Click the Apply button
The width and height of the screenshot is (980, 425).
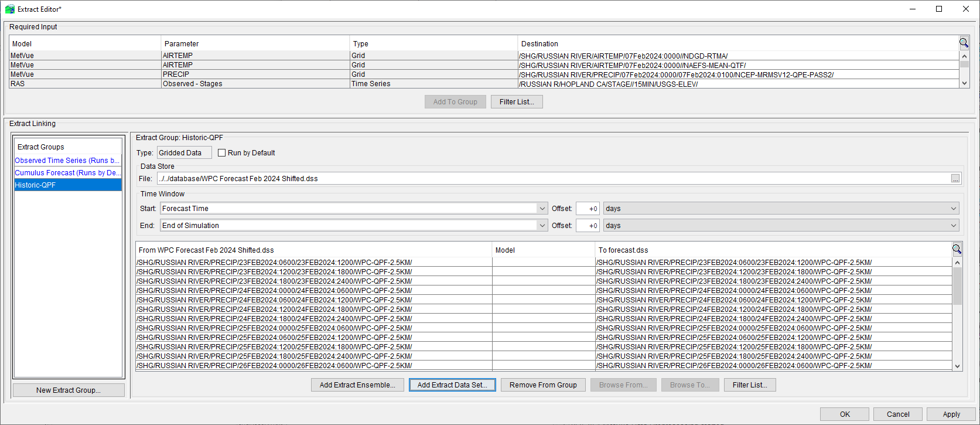(x=951, y=414)
